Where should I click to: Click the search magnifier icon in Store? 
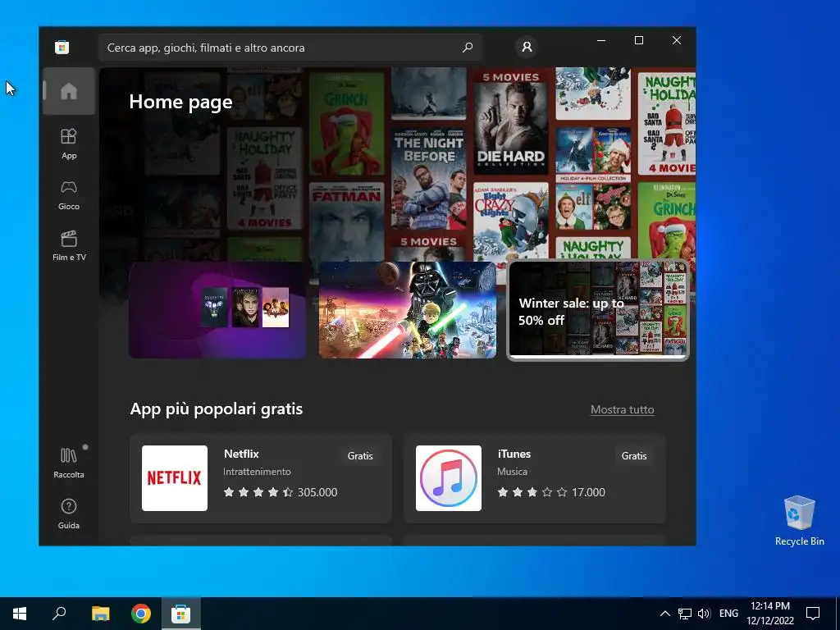click(x=467, y=47)
